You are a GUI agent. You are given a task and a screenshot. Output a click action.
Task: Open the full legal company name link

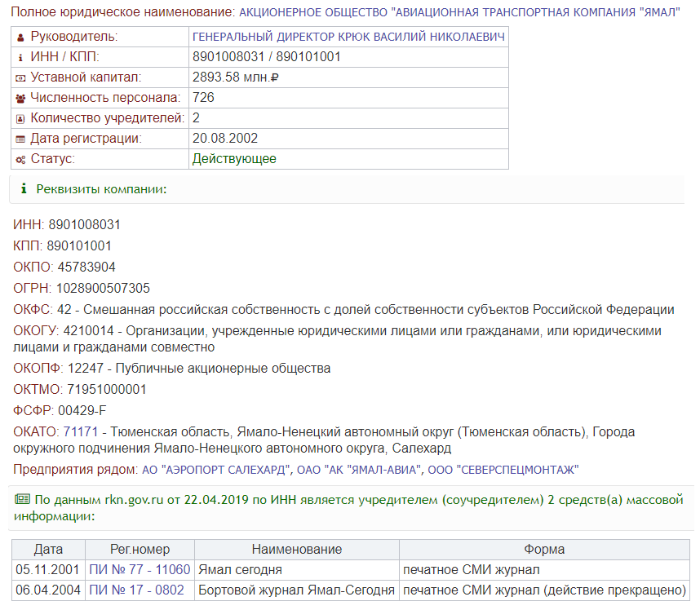click(x=460, y=12)
